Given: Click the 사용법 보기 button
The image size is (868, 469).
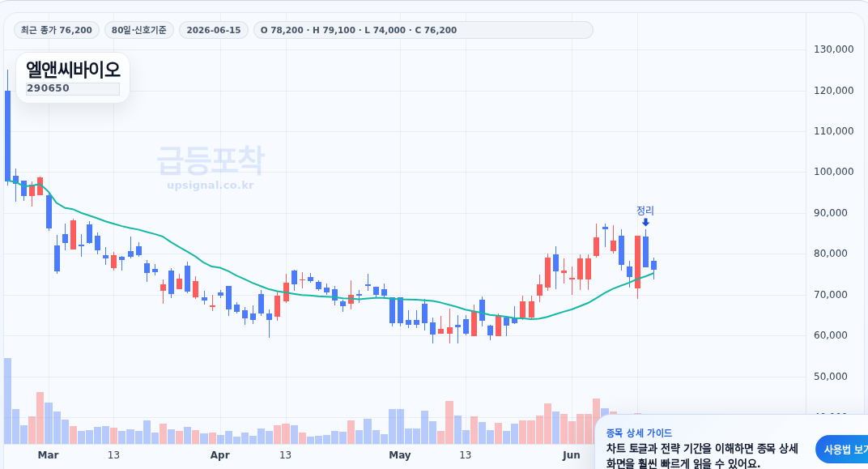Looking at the screenshot, I should 843,450.
